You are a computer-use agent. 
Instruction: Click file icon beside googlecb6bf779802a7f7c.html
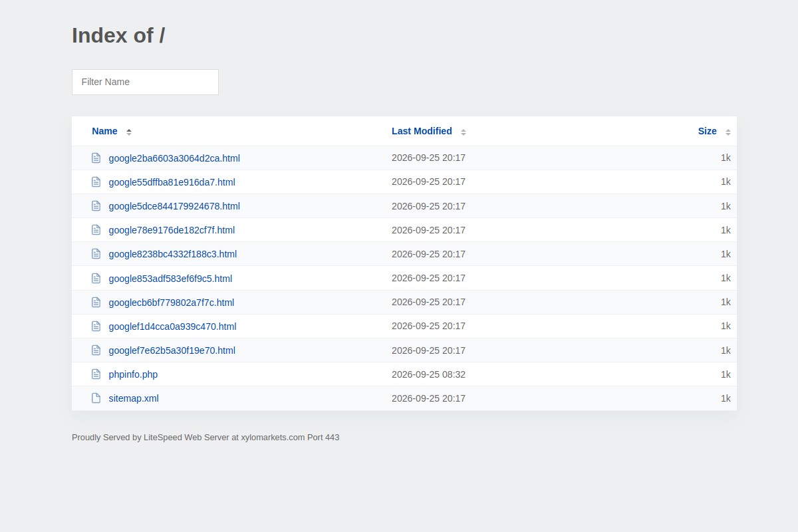pyautogui.click(x=96, y=303)
